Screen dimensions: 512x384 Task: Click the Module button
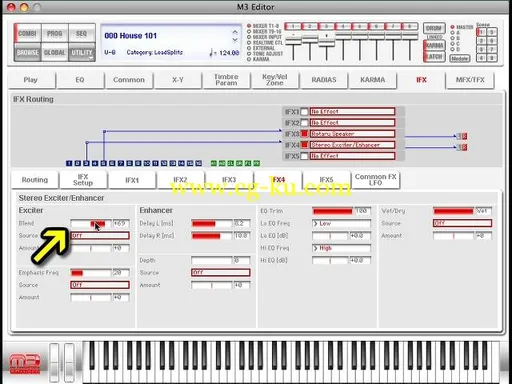point(460,58)
